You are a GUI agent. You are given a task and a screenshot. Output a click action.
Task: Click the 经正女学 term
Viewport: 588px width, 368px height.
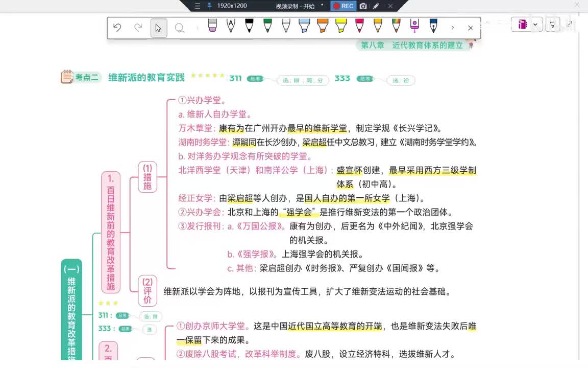[x=195, y=198]
